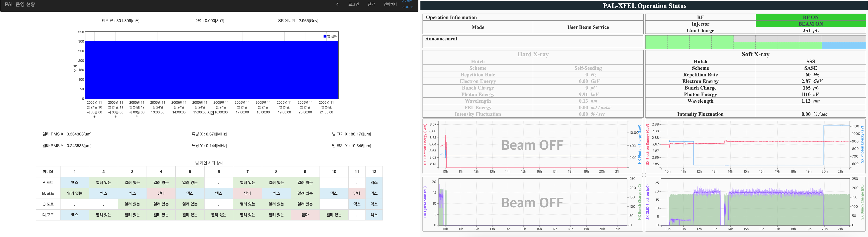Click the Gun Charge 251 pC value

coord(810,30)
